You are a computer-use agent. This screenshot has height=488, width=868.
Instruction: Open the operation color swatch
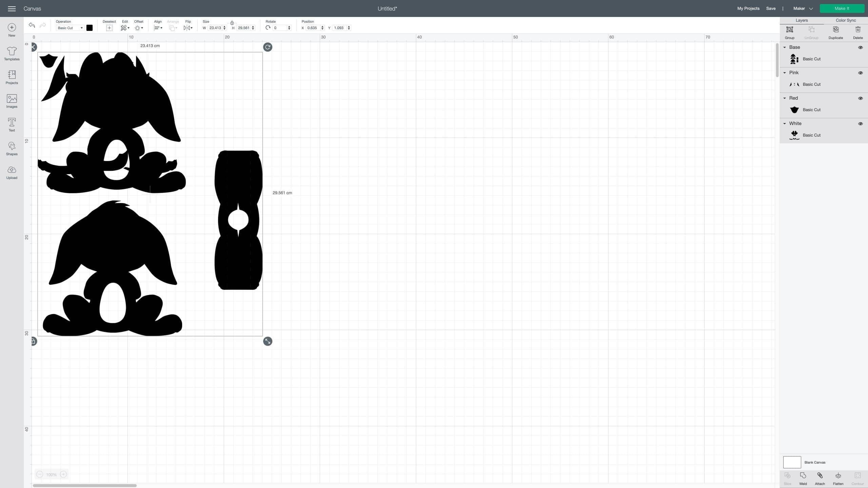coord(90,28)
